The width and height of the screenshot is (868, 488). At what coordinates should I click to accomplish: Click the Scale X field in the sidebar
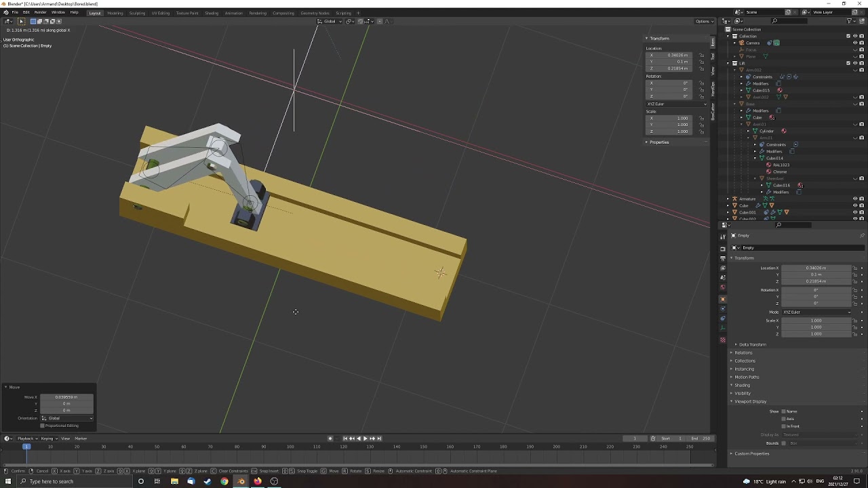tap(672, 118)
